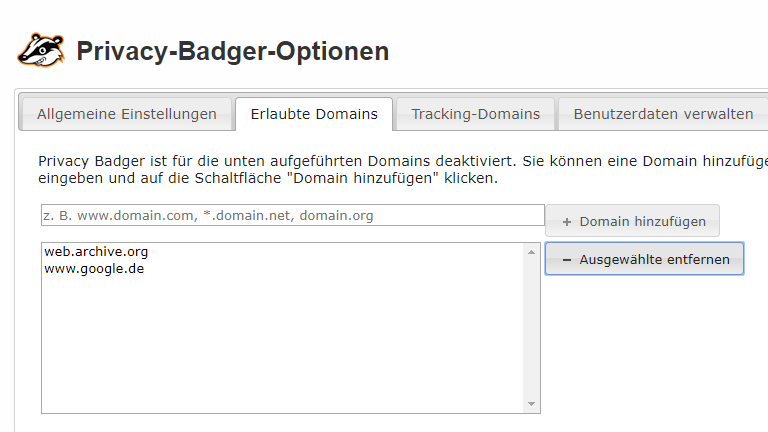Click the plus icon on Domain hinzufügen
This screenshot has height=432, width=768.
[567, 222]
